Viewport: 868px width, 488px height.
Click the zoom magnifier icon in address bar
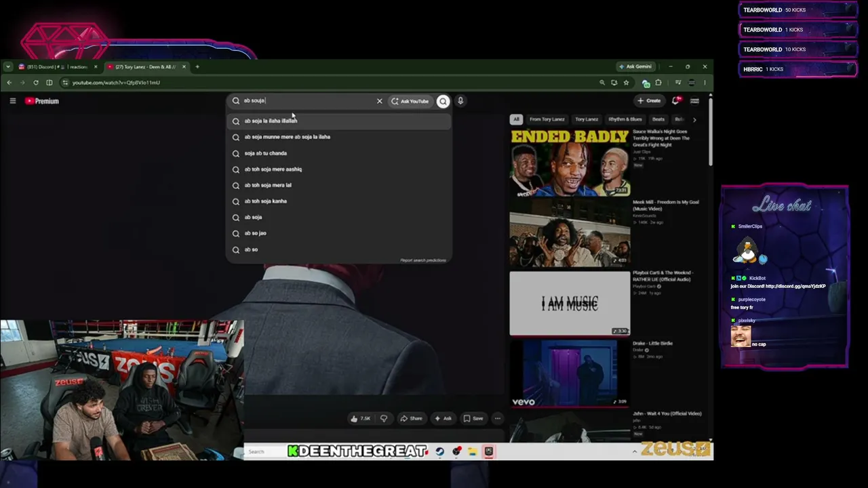pos(602,83)
